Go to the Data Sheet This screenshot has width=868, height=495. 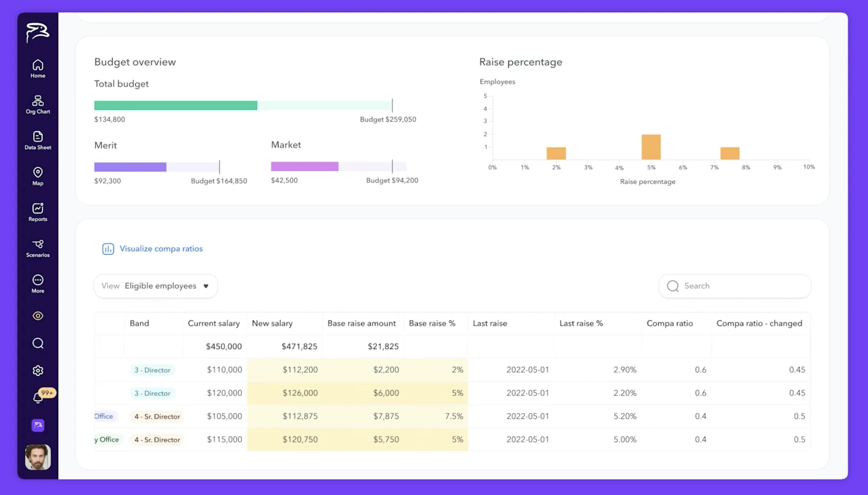pyautogui.click(x=38, y=141)
